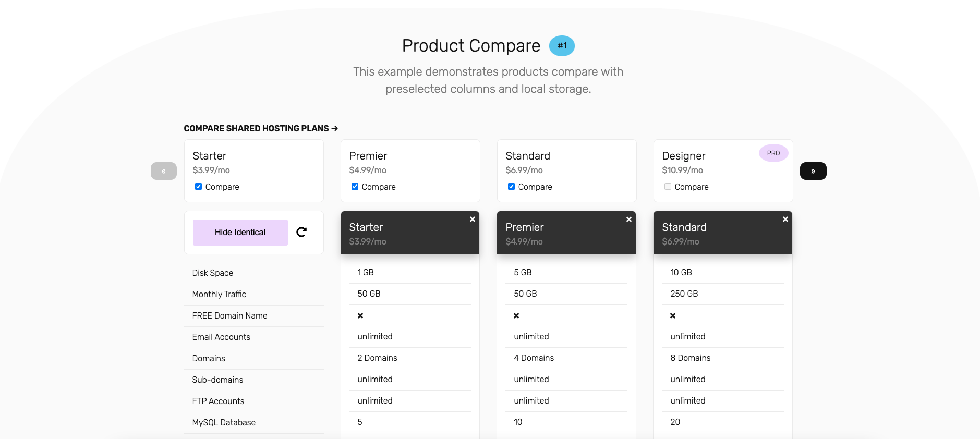Click the #1 badge next to title
This screenshot has width=980, height=439.
pos(562,46)
